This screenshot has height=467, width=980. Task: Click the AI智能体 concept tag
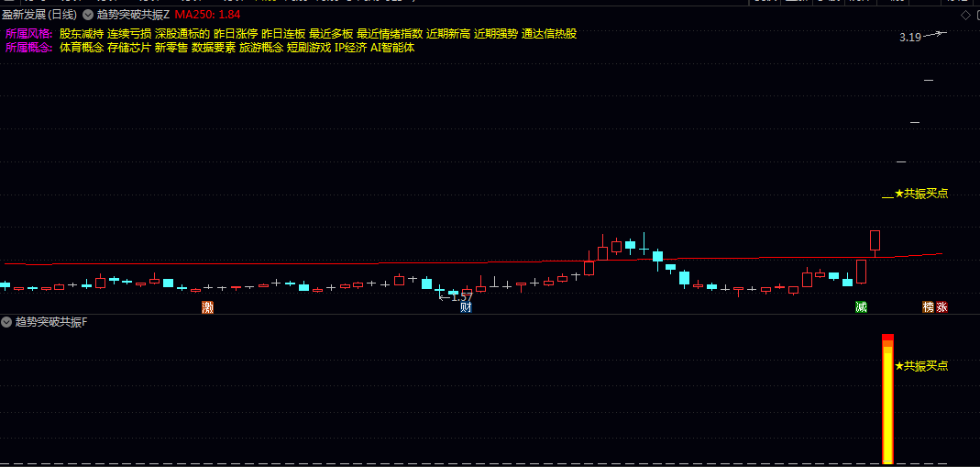click(392, 48)
